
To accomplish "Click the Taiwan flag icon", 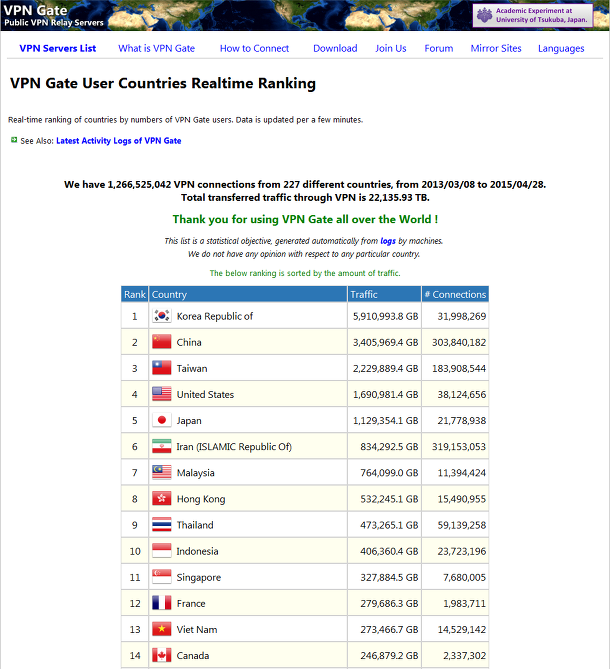I will (x=162, y=368).
